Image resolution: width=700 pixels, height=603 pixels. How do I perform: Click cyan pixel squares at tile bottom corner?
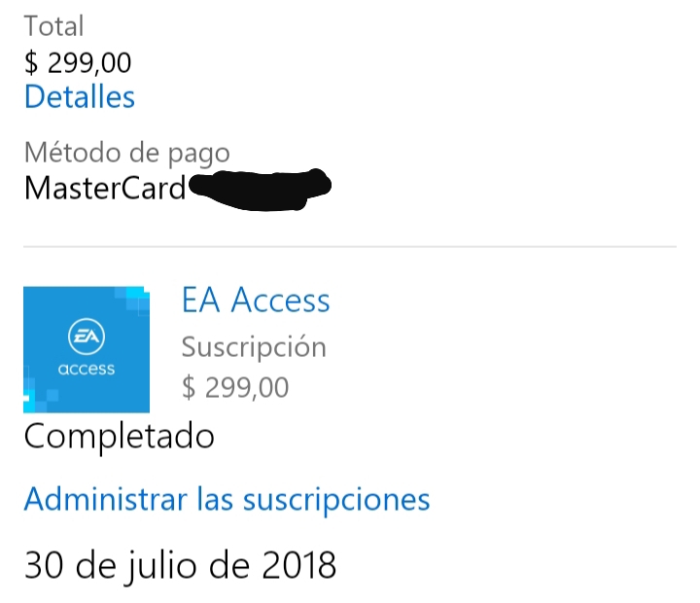(x=38, y=397)
